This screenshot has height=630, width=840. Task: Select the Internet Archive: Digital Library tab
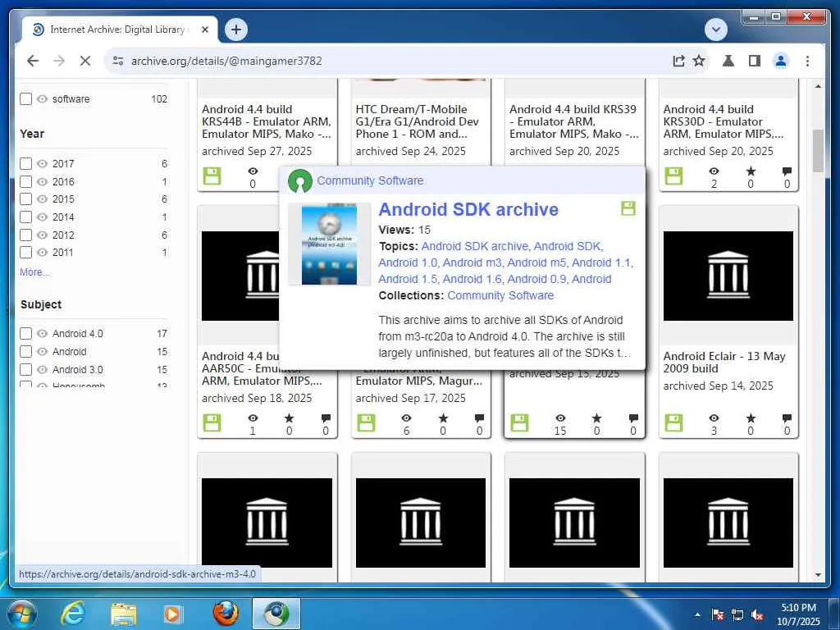pyautogui.click(x=120, y=30)
